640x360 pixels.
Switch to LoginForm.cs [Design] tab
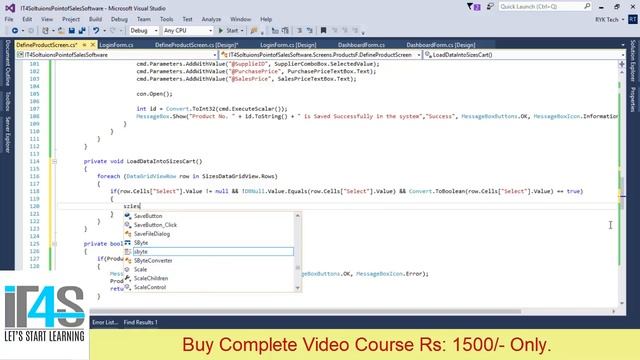(288, 45)
